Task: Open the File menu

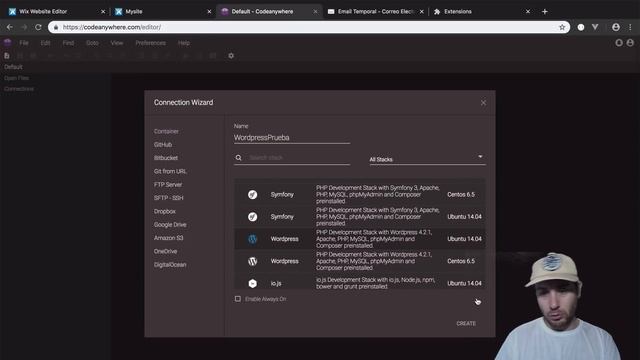Action: pyautogui.click(x=24, y=43)
